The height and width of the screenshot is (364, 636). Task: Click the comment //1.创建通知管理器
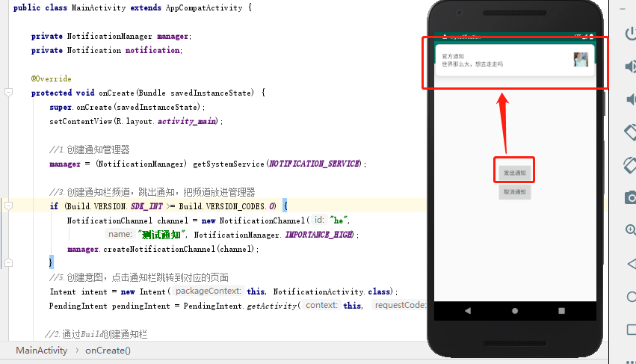coord(89,149)
